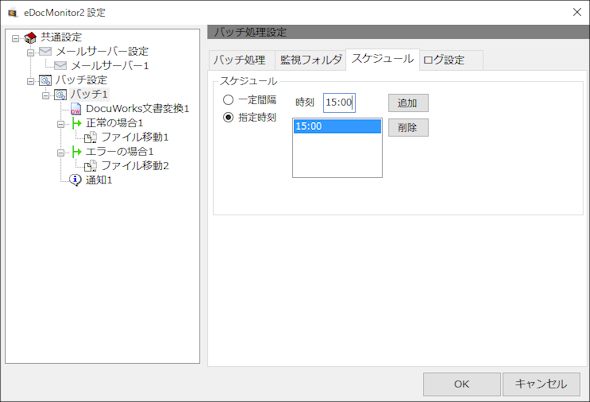
Task: Switch to the バッチ処理 tab
Action: pyautogui.click(x=241, y=60)
